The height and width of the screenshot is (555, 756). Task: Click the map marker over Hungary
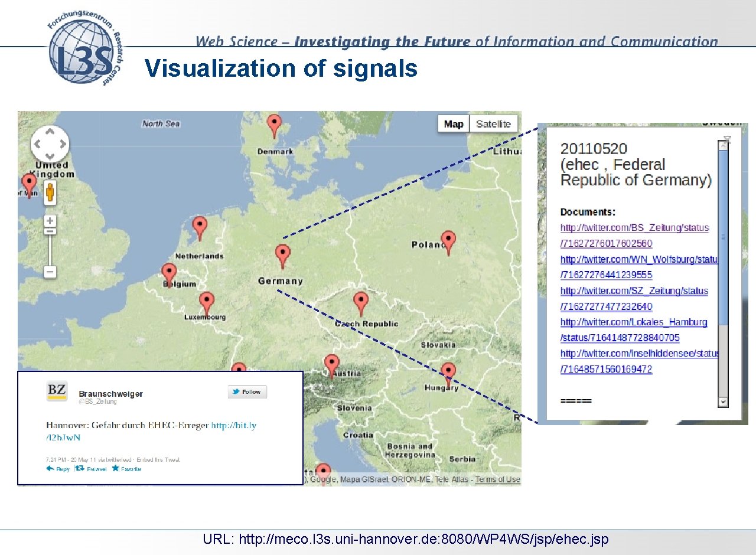pos(448,374)
